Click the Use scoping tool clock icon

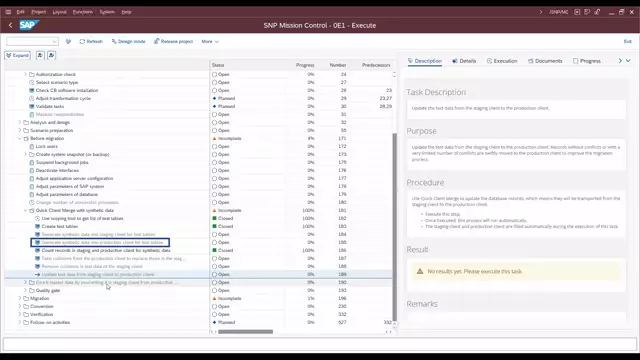(x=37, y=218)
